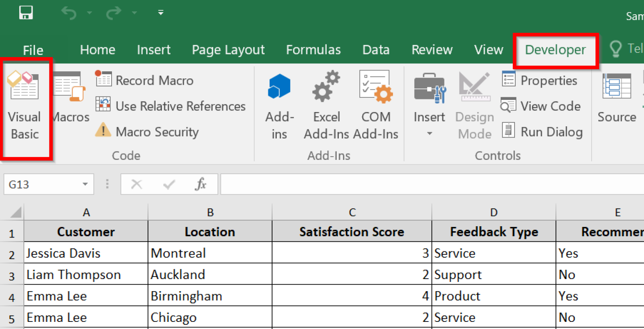Toggle the Add-ins pane
The image size is (644, 329).
[279, 105]
